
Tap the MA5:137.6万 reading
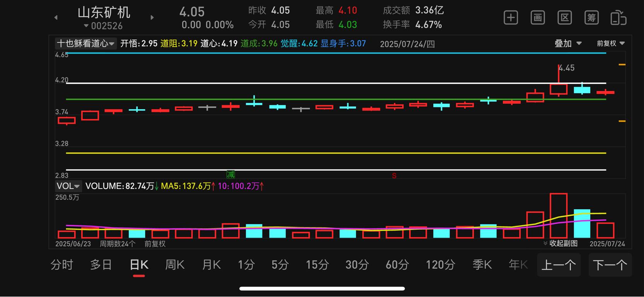coord(186,186)
